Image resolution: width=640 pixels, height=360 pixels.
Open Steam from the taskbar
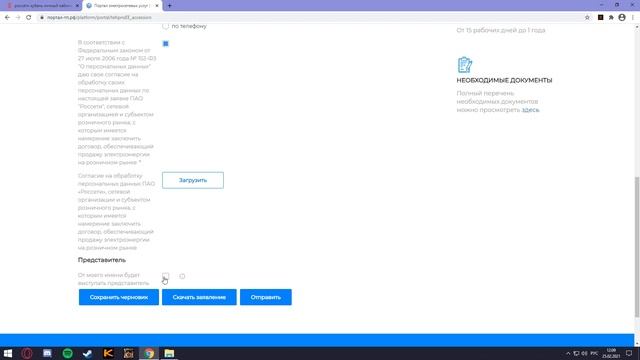coord(88,353)
